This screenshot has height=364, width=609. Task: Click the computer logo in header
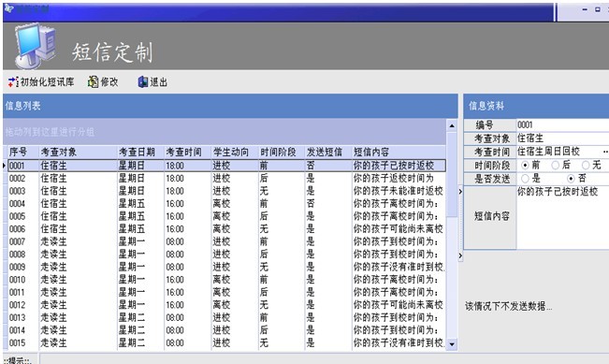35,46
